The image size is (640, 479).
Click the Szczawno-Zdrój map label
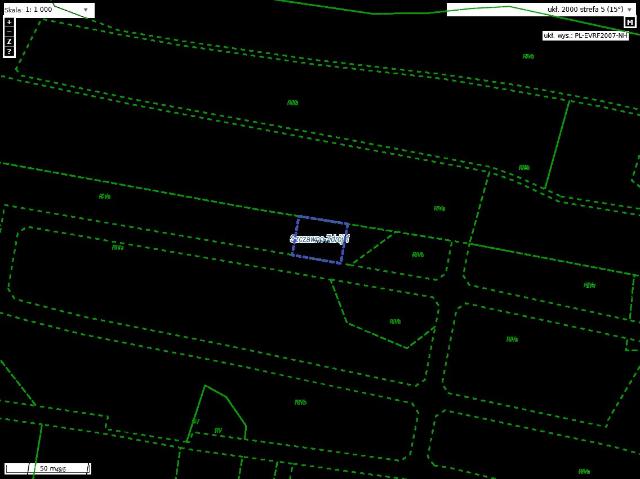(x=320, y=239)
